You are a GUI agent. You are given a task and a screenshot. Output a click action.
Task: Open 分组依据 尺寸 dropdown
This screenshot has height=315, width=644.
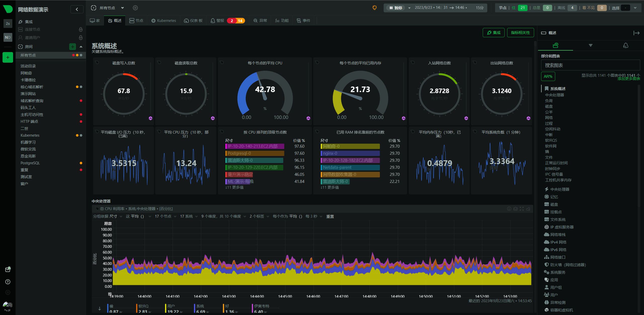click(x=108, y=216)
